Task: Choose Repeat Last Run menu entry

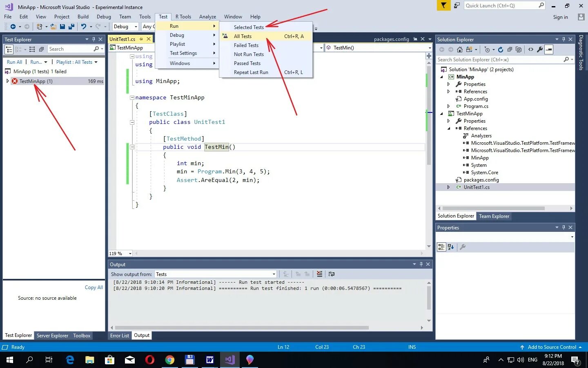Action: [x=266, y=72]
